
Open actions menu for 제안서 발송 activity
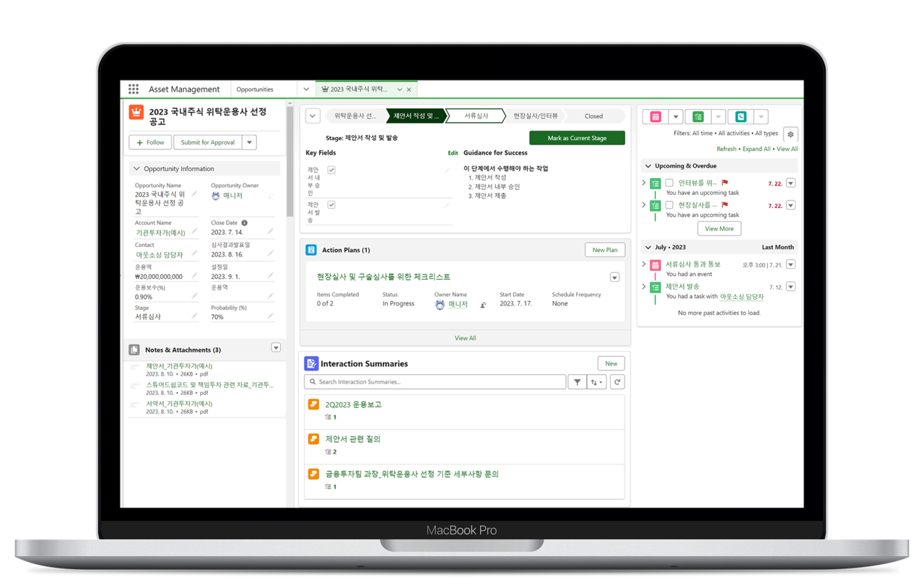(790, 287)
